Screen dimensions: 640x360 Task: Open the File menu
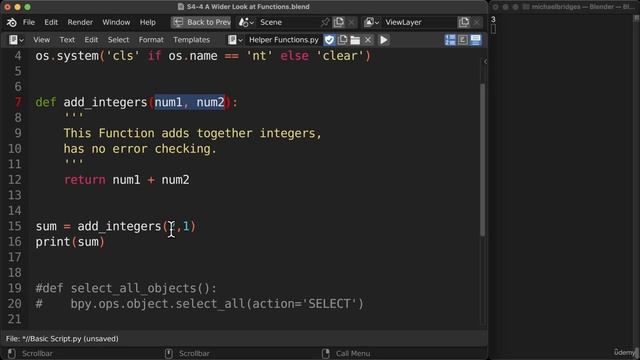coord(29,22)
